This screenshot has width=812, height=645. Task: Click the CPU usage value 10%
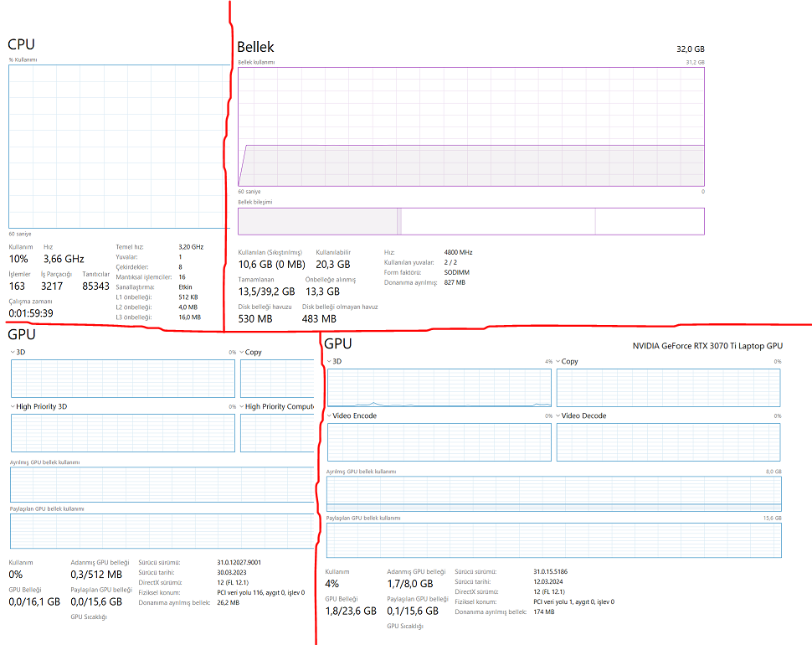(x=18, y=259)
